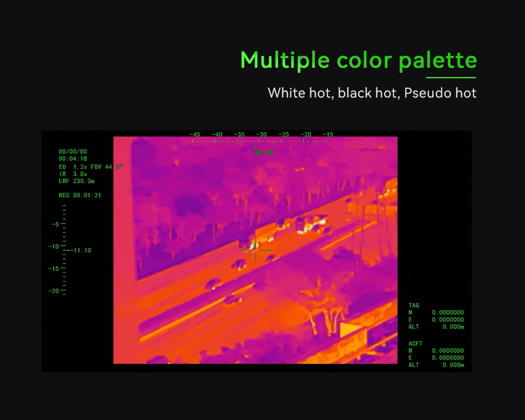Click the green crosshair reticle at image center
Viewport: 525px width, 420px height.
[x=255, y=250]
